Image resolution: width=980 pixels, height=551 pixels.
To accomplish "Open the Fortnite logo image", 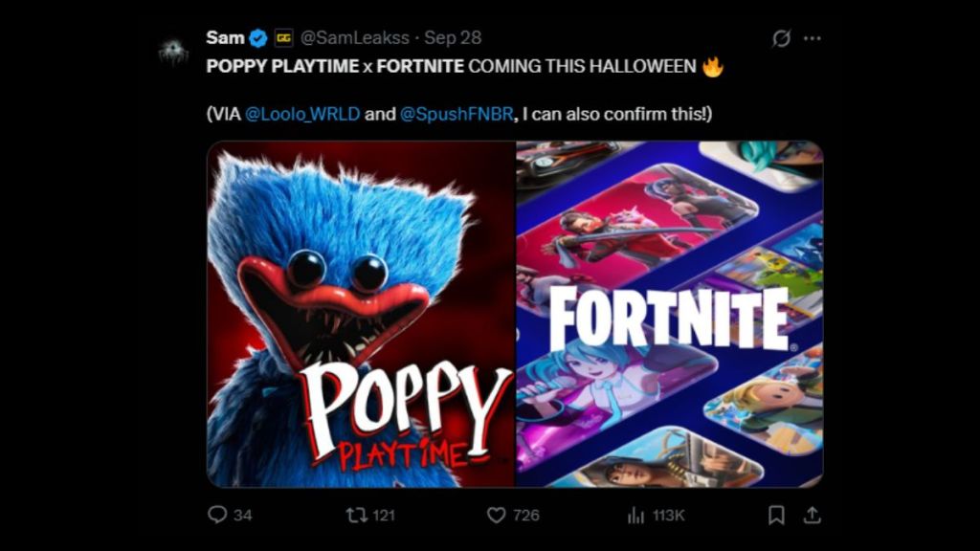I will [x=669, y=314].
